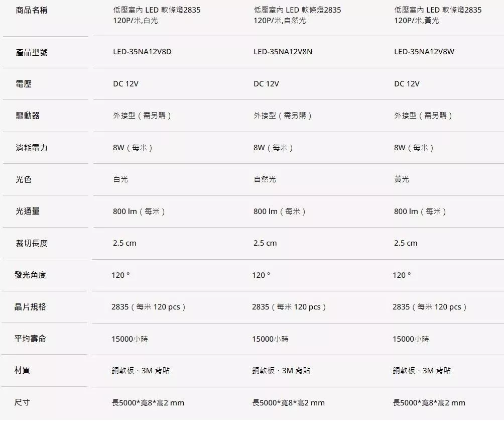Click 自然光 value in the 光色 row
This screenshot has width=504, height=421.
[265, 179]
